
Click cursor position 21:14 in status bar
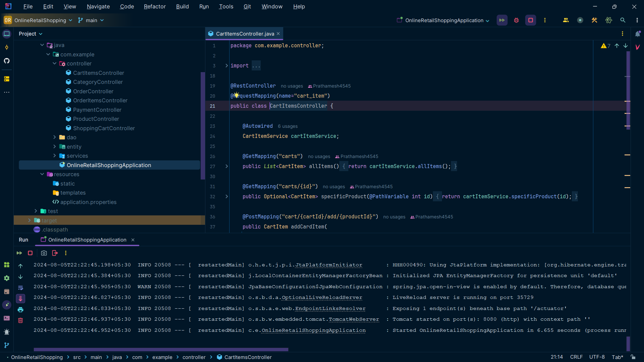point(557,357)
